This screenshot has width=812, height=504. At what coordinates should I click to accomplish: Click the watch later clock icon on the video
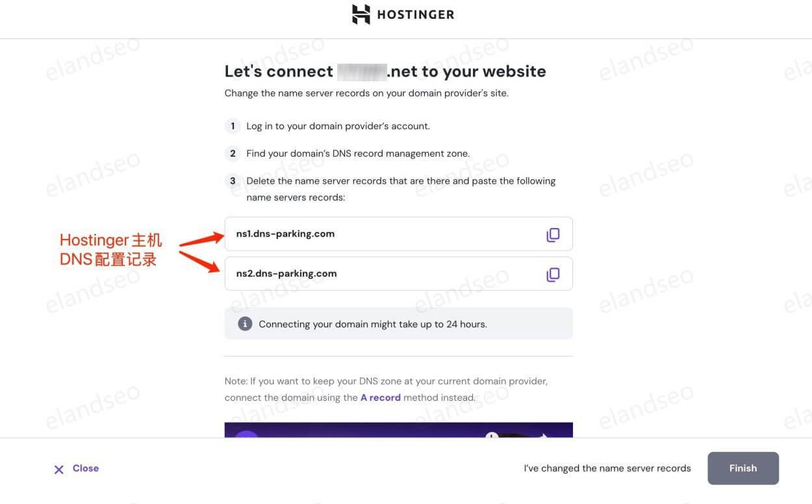492,436
